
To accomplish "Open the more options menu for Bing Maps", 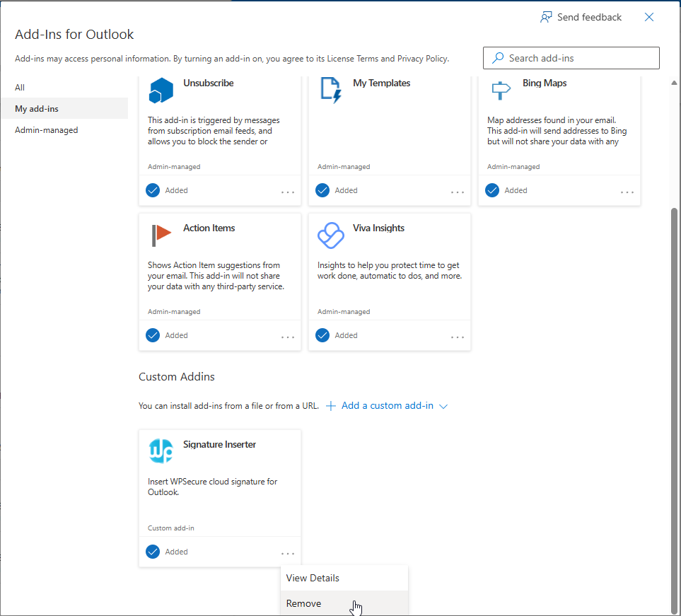I will [x=627, y=192].
